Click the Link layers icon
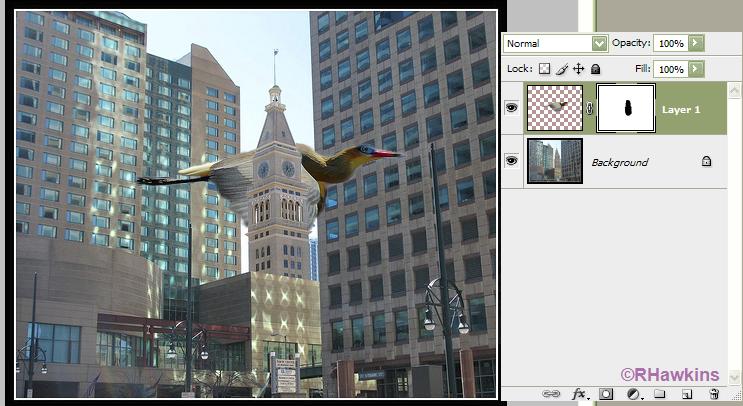This screenshot has height=406, width=743. point(551,394)
